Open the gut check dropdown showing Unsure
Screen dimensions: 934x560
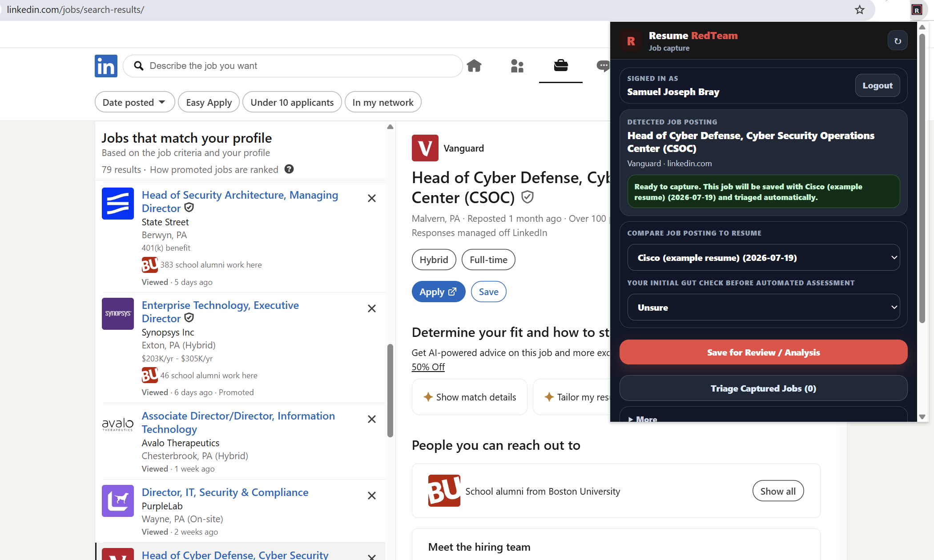(763, 308)
